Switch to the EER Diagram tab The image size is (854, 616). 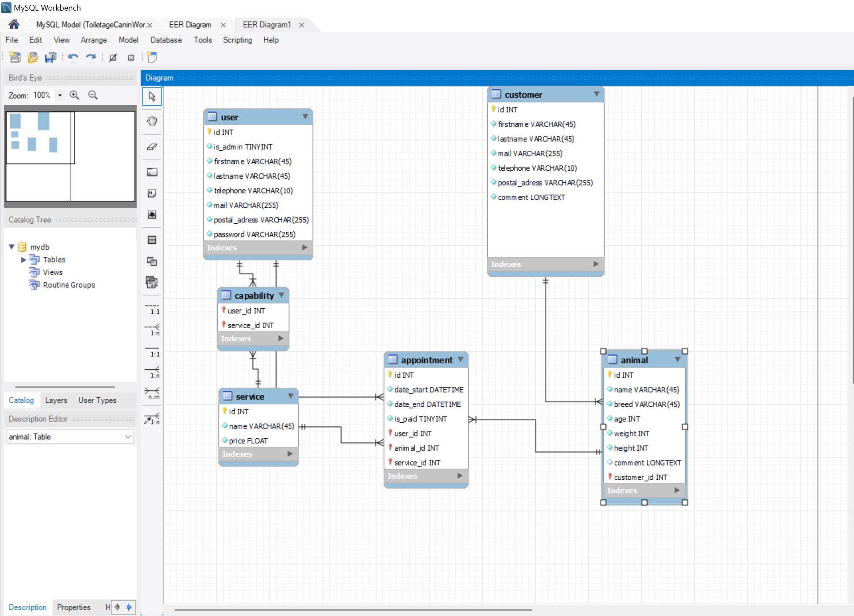[x=190, y=25]
